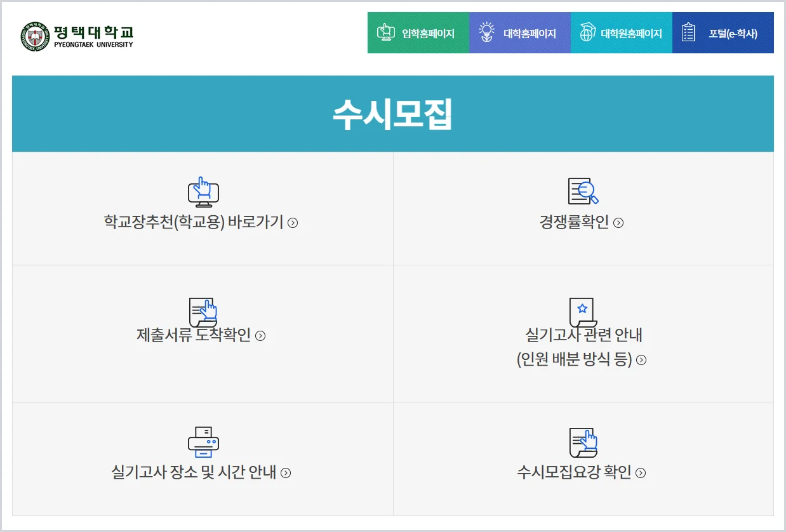786x532 pixels.
Task: Click the 수시모집 heading banner
Action: 393,114
